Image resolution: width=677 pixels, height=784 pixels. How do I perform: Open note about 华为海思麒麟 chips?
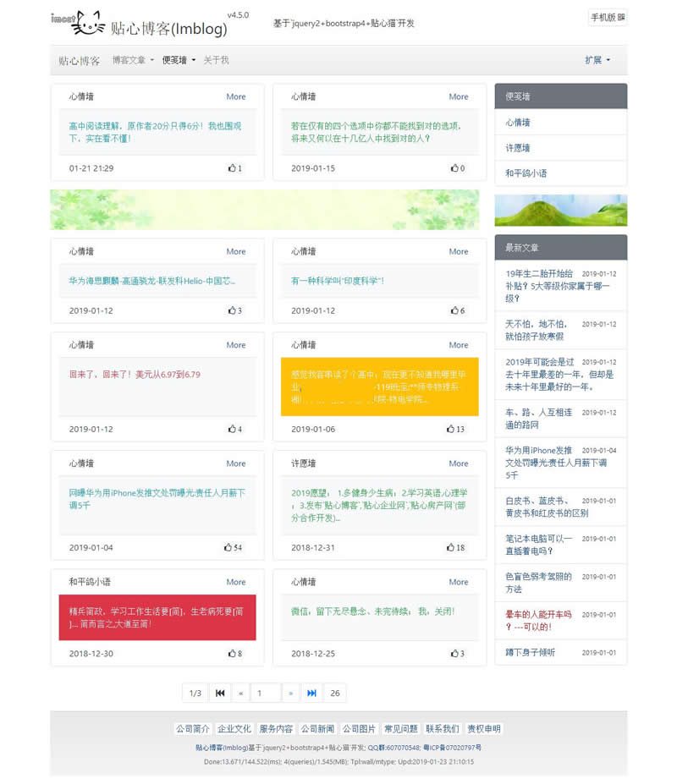(152, 281)
